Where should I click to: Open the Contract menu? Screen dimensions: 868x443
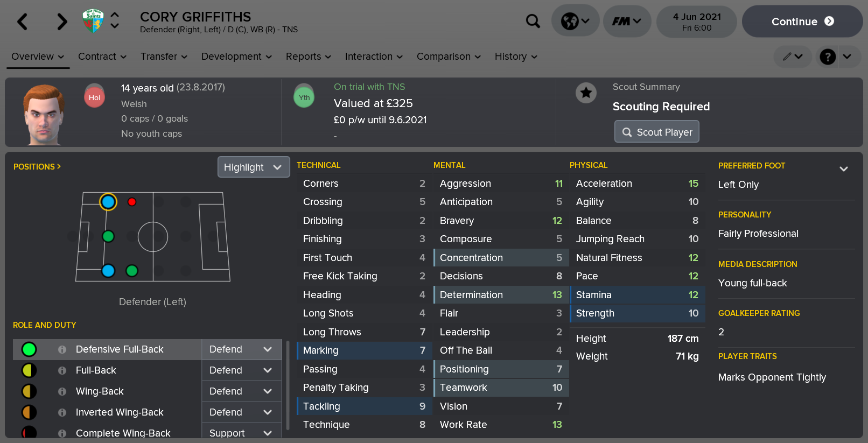[102, 57]
